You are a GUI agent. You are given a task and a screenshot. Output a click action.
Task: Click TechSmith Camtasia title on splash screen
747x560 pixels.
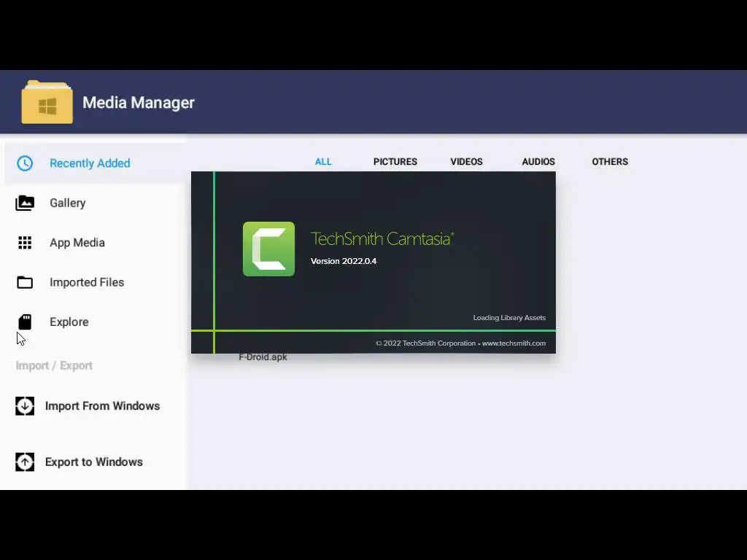point(382,238)
